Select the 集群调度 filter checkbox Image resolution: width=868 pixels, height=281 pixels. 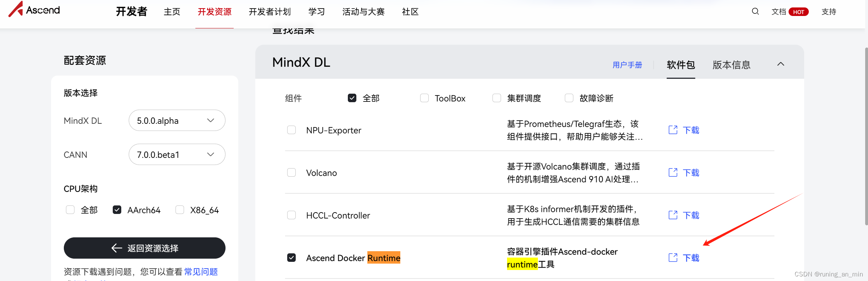tap(496, 98)
